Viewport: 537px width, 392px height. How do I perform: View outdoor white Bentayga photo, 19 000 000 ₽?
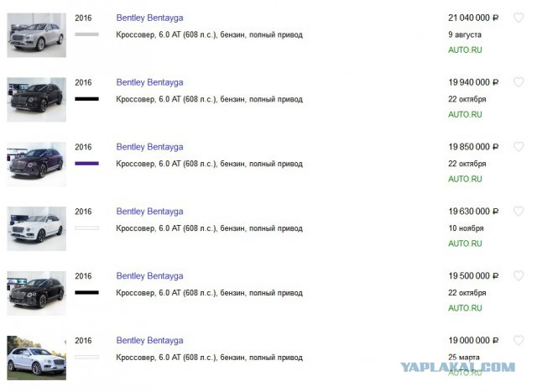37,358
